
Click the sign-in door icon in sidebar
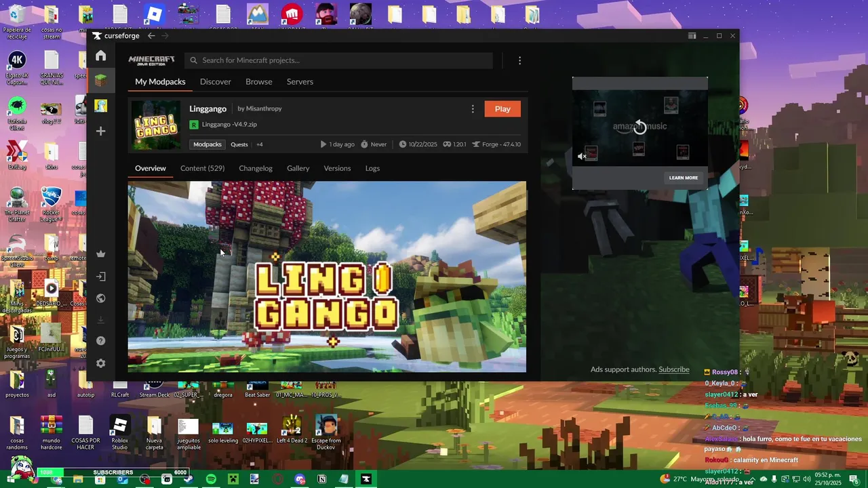click(100, 277)
